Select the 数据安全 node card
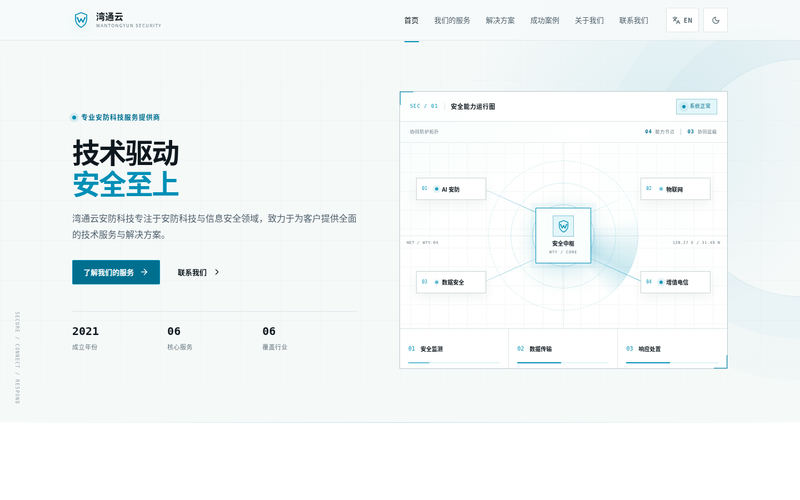This screenshot has width=800, height=500. [x=451, y=282]
